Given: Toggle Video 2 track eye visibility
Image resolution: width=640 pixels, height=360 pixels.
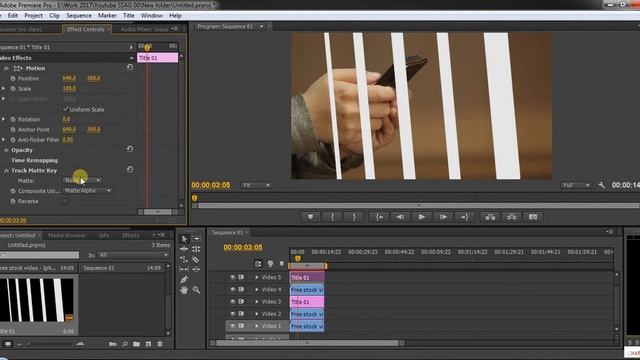Looking at the screenshot, I should click(x=232, y=314).
